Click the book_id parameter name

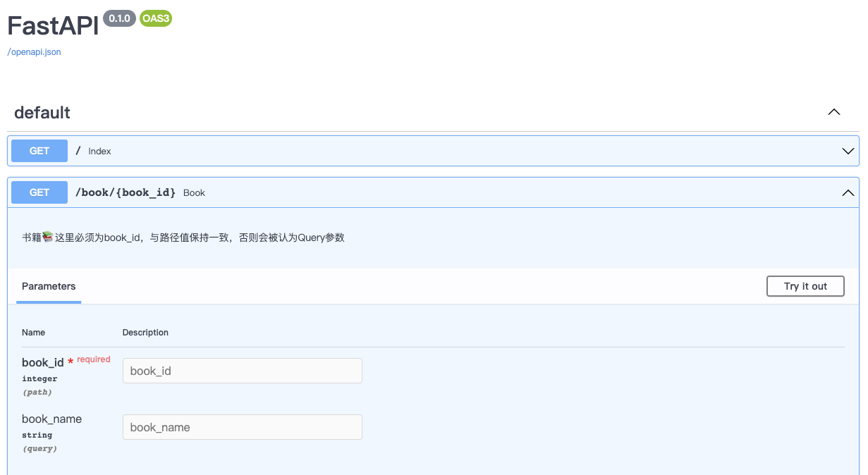(x=43, y=363)
